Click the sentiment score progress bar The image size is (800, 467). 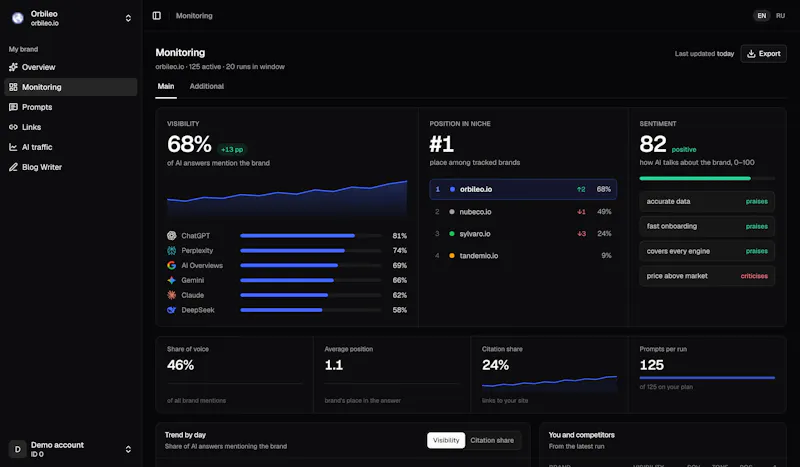(707, 179)
